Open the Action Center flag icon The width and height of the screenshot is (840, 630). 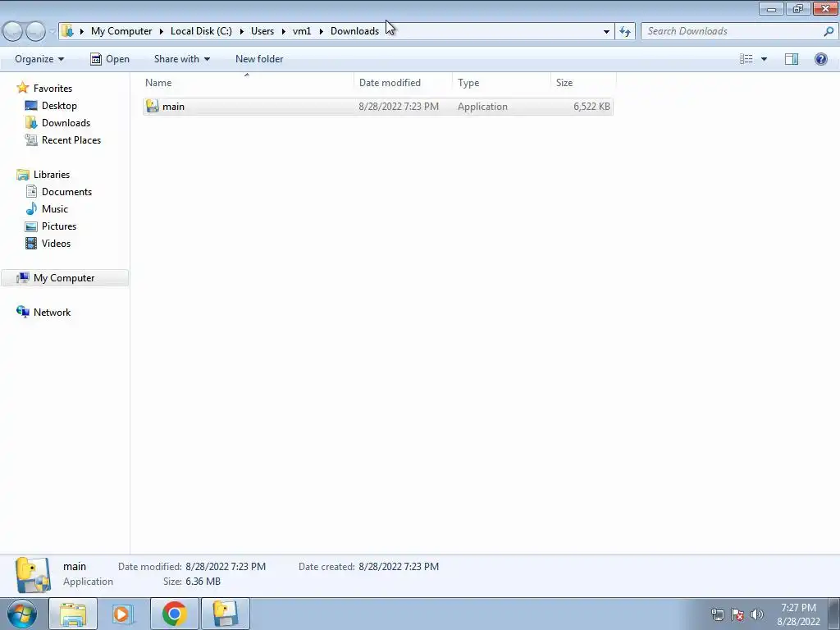(737, 614)
